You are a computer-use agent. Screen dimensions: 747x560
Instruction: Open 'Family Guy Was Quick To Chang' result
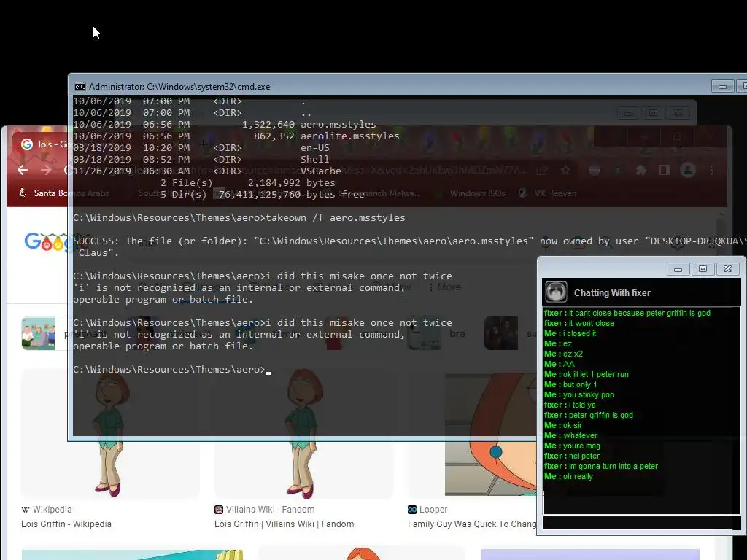[472, 524]
